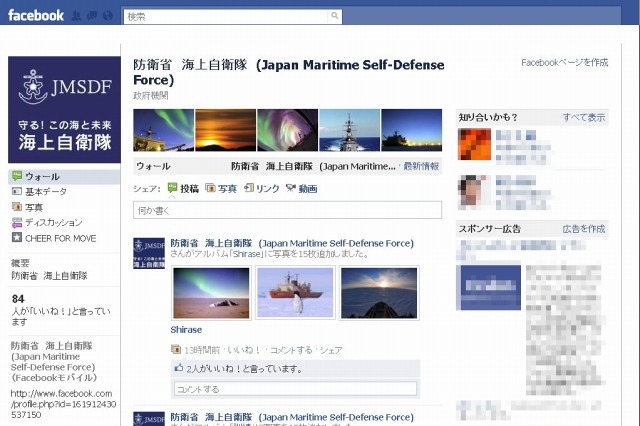Open notifications globe icon in header
This screenshot has width=640, height=426.
107,16
